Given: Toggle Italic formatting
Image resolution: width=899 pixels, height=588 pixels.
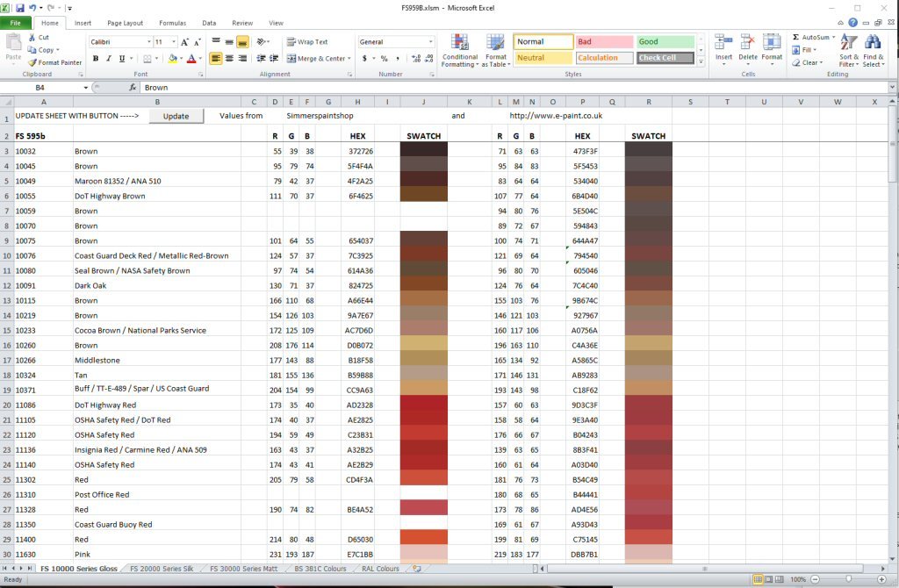Looking at the screenshot, I should click(x=109, y=59).
